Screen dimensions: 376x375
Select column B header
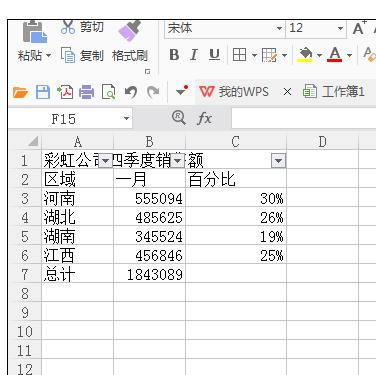click(149, 142)
